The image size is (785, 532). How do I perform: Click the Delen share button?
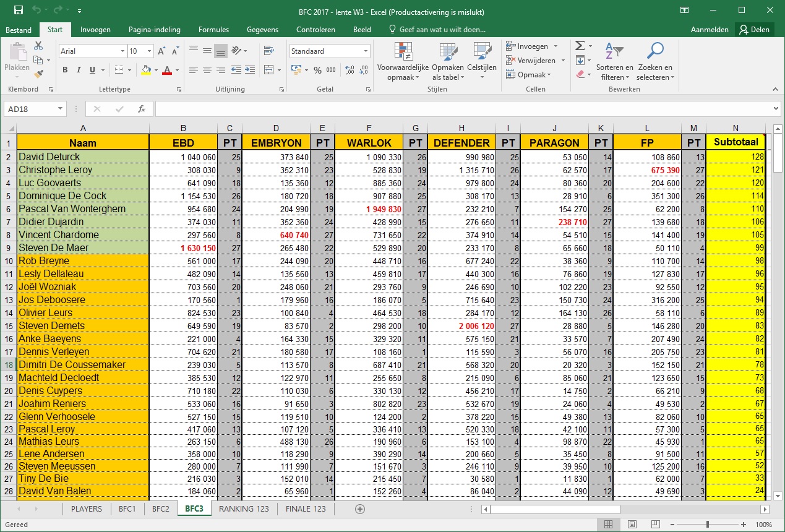pyautogui.click(x=754, y=30)
